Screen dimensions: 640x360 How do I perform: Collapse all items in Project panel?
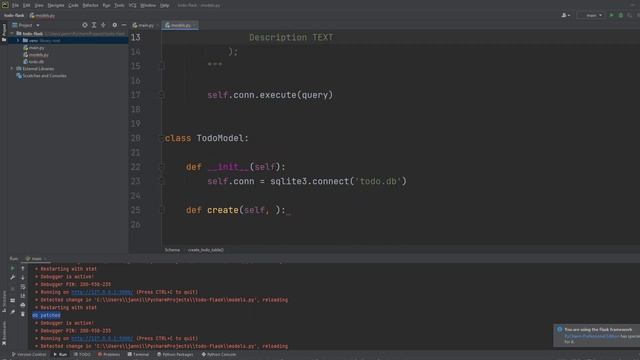103,25
